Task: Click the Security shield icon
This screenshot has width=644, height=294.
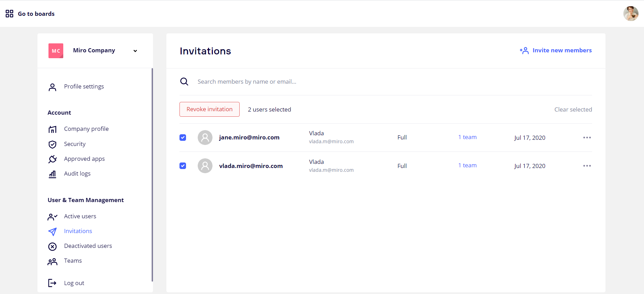Action: (52, 144)
